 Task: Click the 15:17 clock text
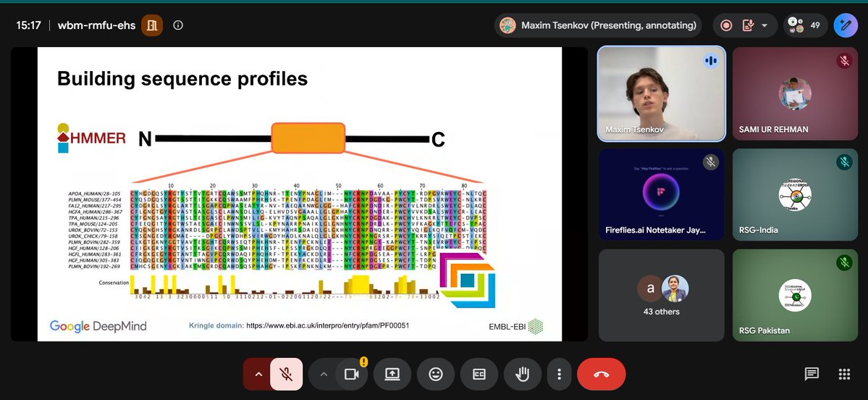coord(29,25)
